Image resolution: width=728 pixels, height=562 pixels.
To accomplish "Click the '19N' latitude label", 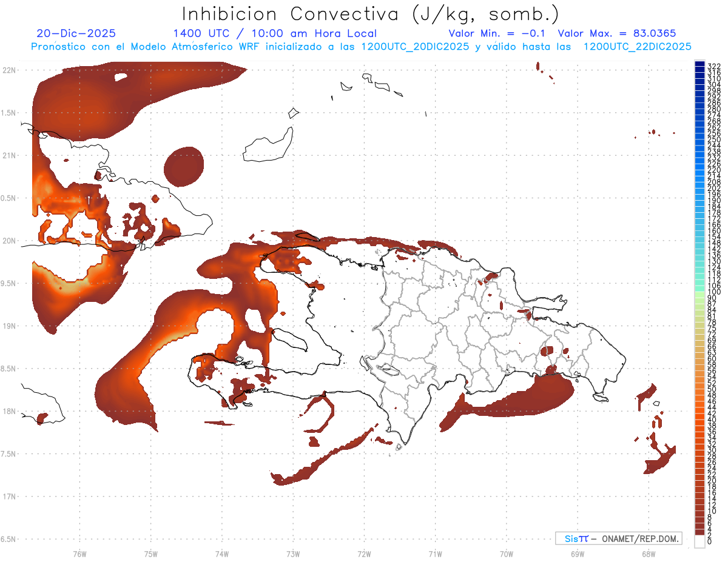I will point(9,326).
